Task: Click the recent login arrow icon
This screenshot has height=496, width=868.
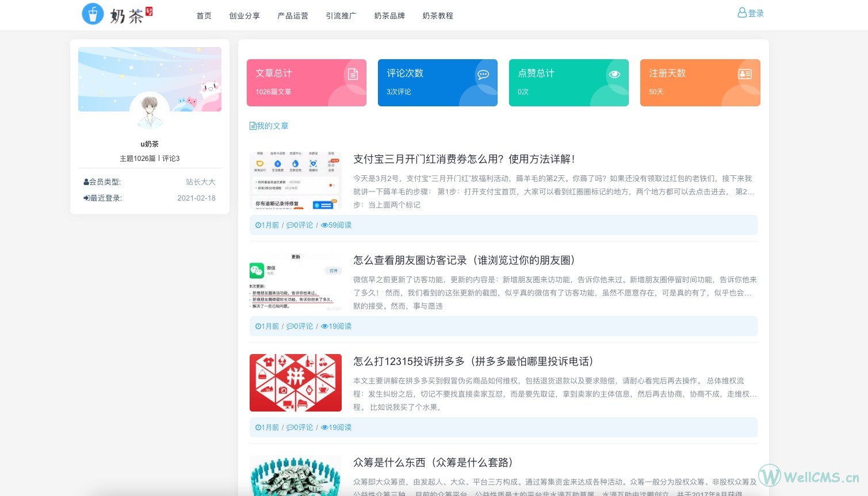Action: pos(86,198)
